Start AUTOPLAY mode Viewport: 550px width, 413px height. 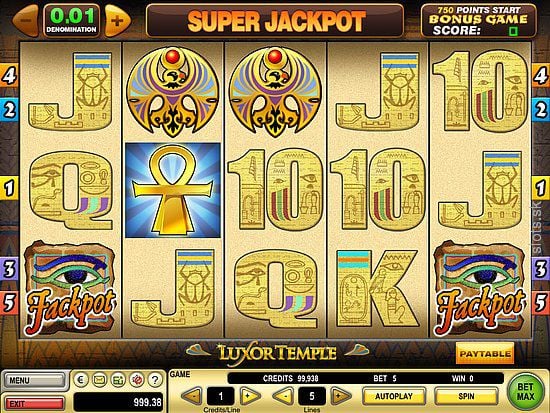394,396
